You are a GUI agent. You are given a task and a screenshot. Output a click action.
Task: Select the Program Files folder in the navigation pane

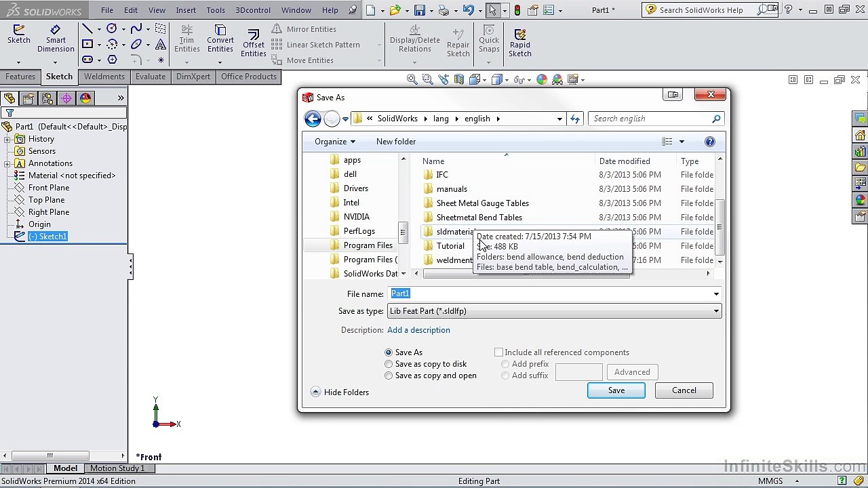(368, 245)
